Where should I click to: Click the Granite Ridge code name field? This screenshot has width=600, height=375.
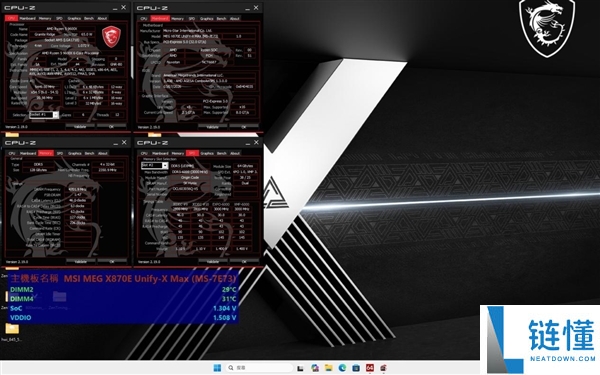click(x=45, y=34)
